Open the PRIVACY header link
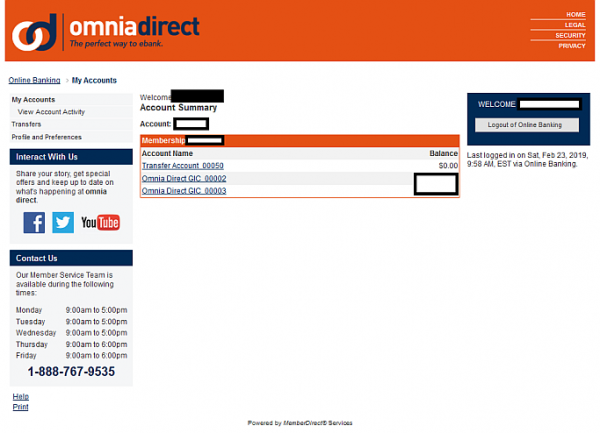This screenshot has height=433, width=600. click(x=572, y=45)
